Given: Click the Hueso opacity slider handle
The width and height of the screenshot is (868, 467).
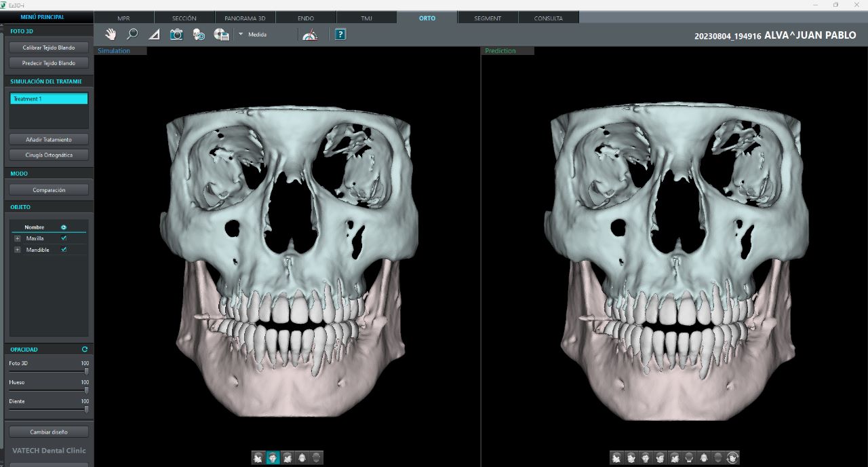Looking at the screenshot, I should point(86,390).
